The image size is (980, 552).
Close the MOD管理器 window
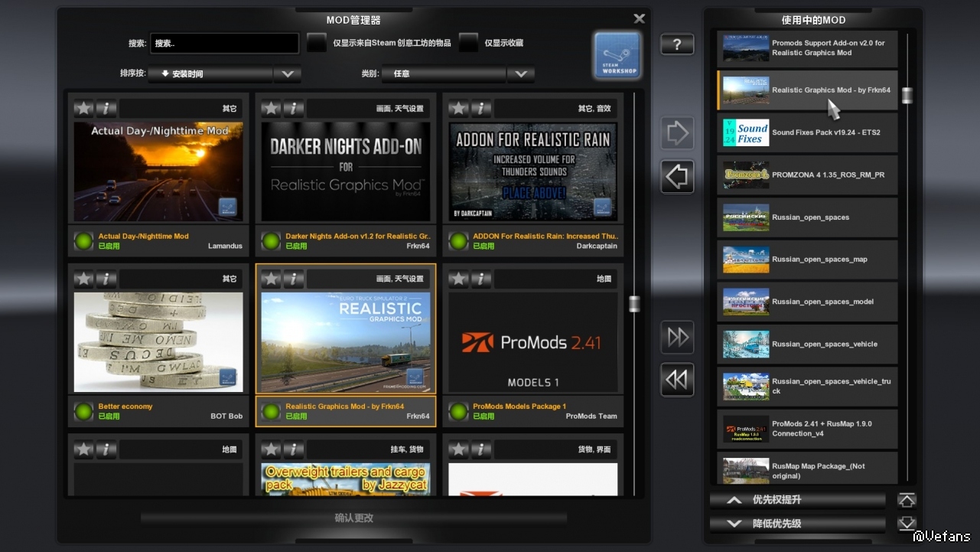(x=640, y=18)
